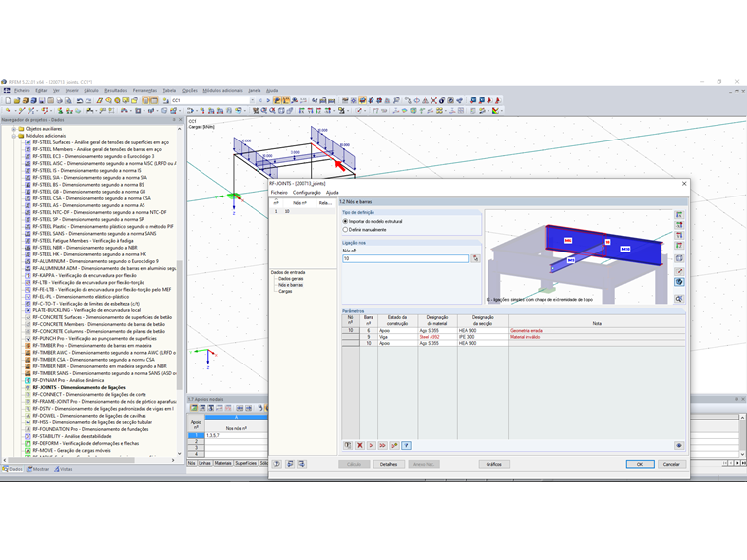
Task: Click 'Material inválido' note cell in table
Action: (597, 337)
